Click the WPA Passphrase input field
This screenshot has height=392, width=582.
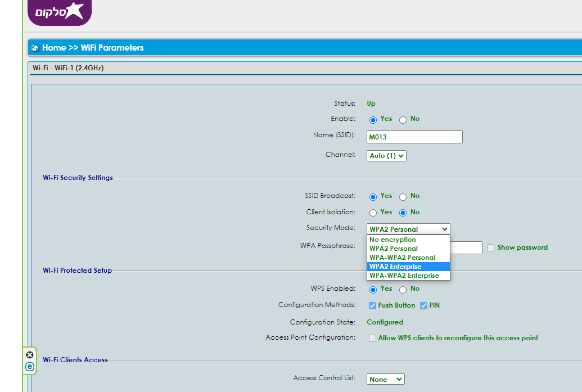pos(466,247)
